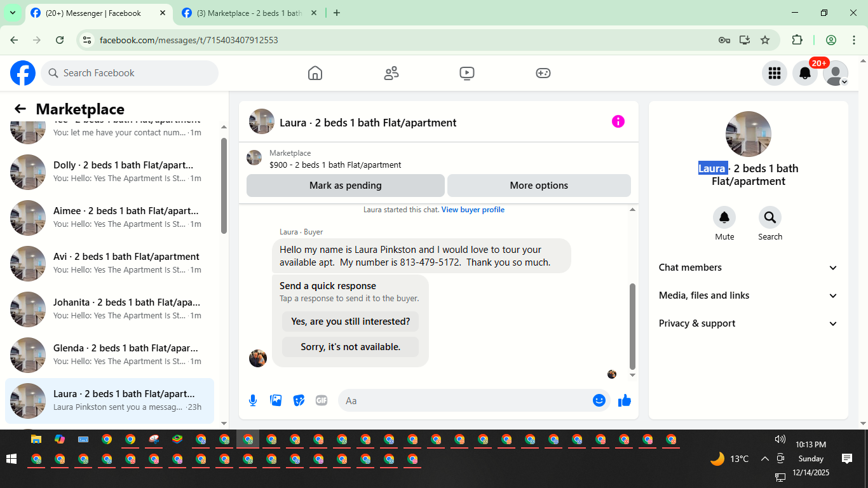Open taskbar volume speaker icon
The image size is (868, 488).
[x=780, y=439]
